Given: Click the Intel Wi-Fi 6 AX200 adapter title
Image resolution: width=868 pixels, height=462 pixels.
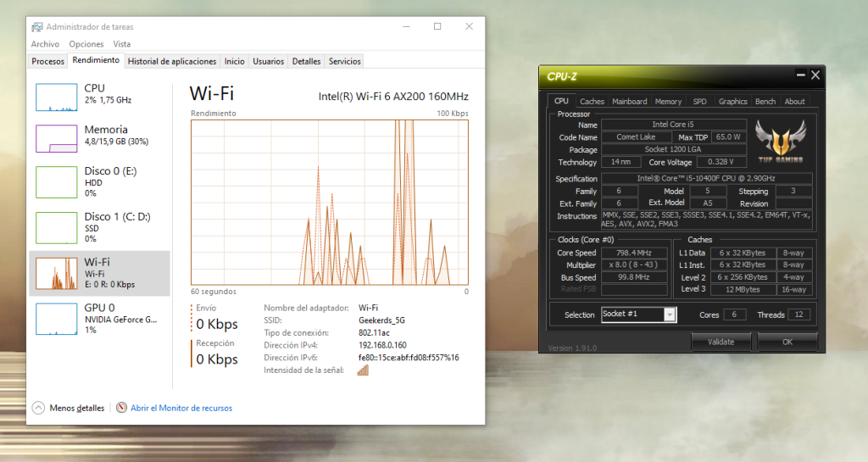Looking at the screenshot, I should click(x=393, y=97).
